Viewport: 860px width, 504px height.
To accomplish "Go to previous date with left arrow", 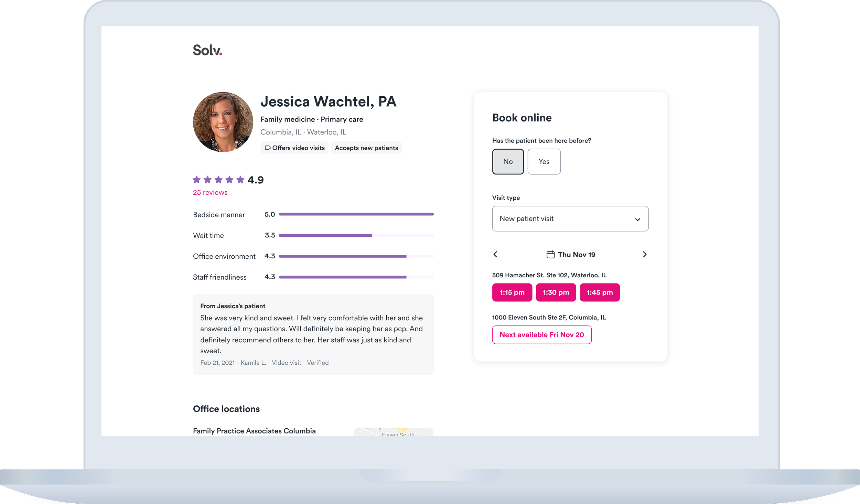I will coord(495,254).
